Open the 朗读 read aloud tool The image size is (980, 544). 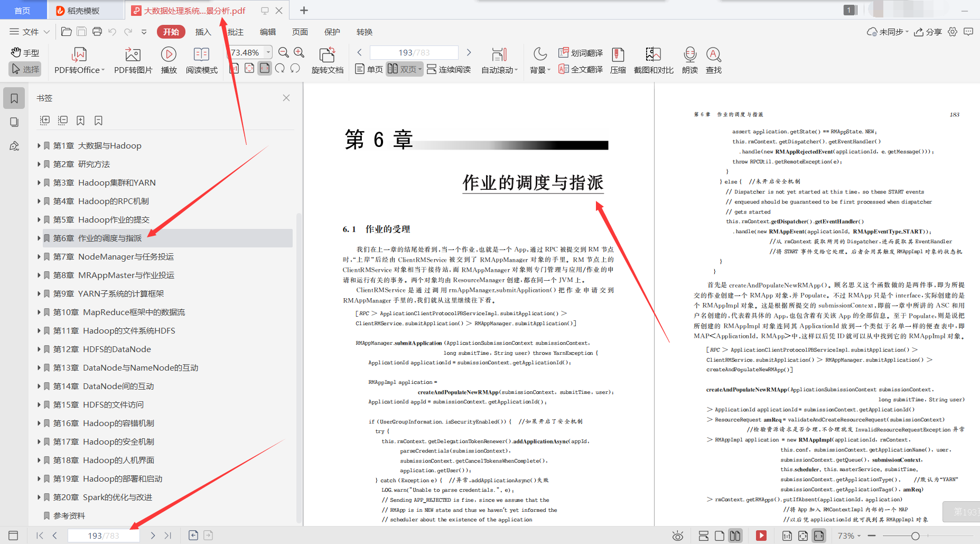[690, 61]
